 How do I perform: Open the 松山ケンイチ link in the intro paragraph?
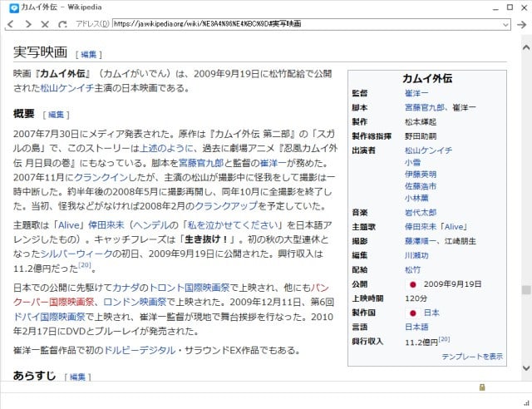[67, 88]
